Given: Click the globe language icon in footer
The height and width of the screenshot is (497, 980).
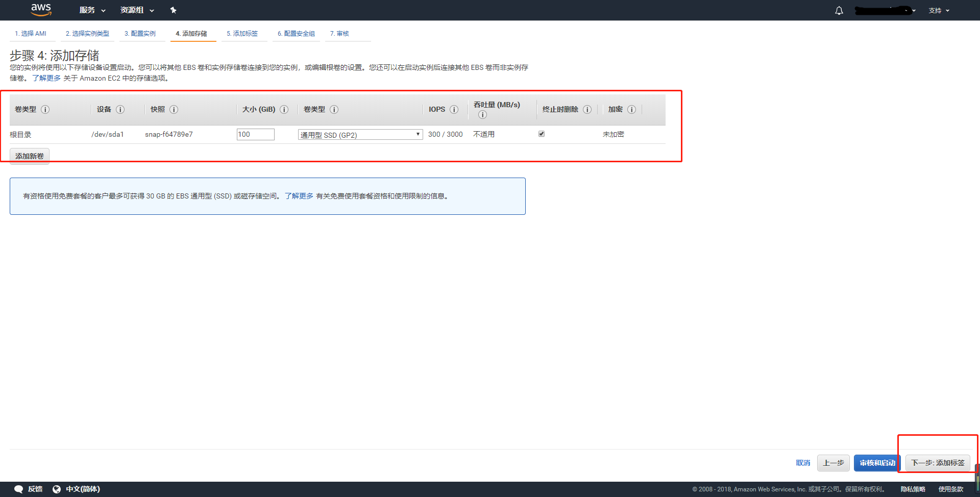Looking at the screenshot, I should click(x=57, y=489).
